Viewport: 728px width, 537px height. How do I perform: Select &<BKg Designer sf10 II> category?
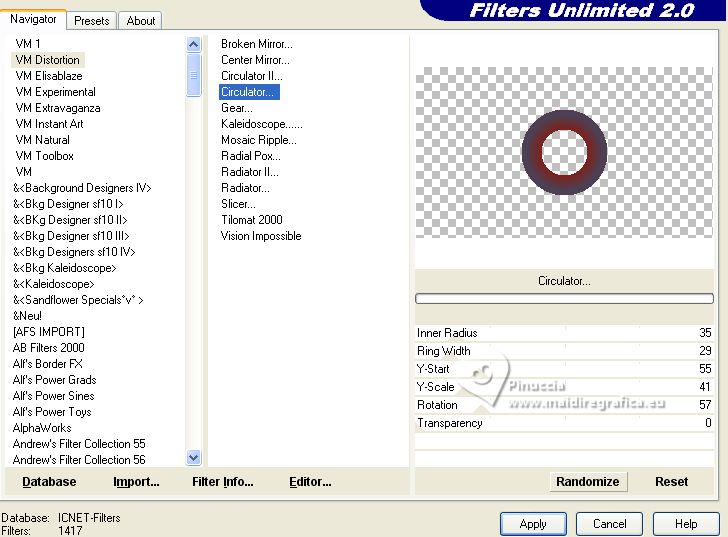(x=70, y=220)
